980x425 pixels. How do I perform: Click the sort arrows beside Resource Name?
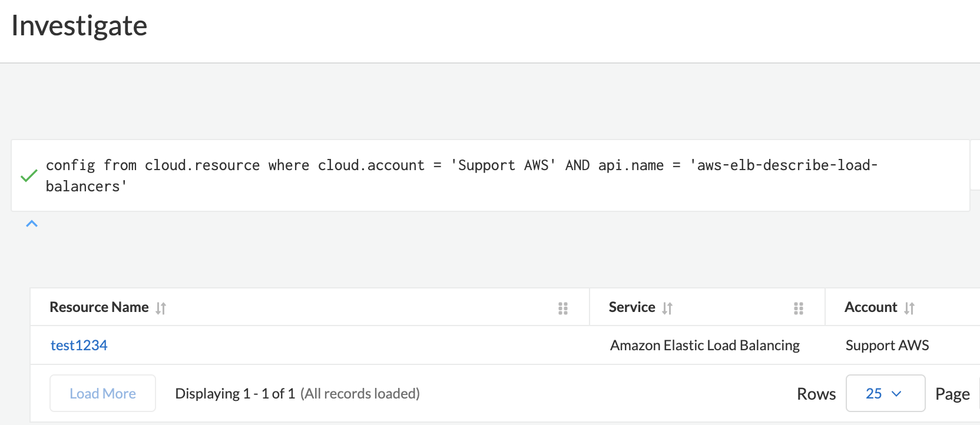tap(161, 308)
